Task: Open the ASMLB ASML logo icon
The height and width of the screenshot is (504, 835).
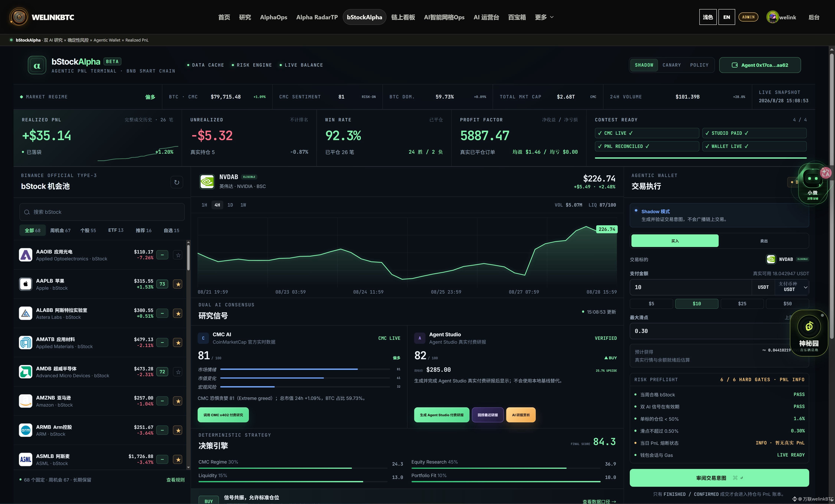Action: click(x=25, y=460)
